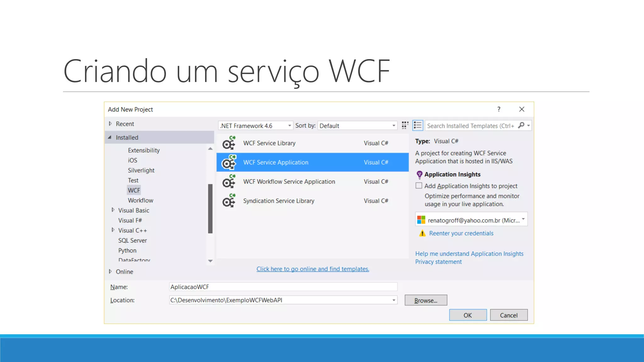Image resolution: width=644 pixels, height=362 pixels.
Task: Open the search options dropdown arrow
Action: 529,125
